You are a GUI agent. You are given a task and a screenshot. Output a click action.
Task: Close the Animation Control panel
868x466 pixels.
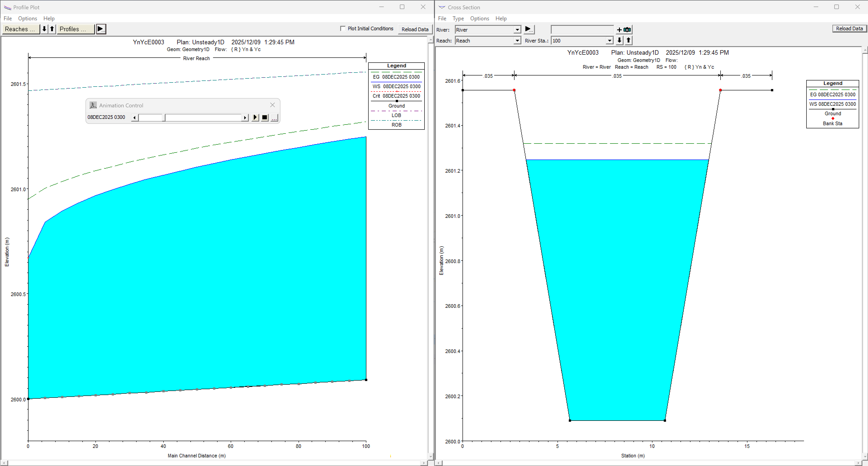(x=273, y=105)
